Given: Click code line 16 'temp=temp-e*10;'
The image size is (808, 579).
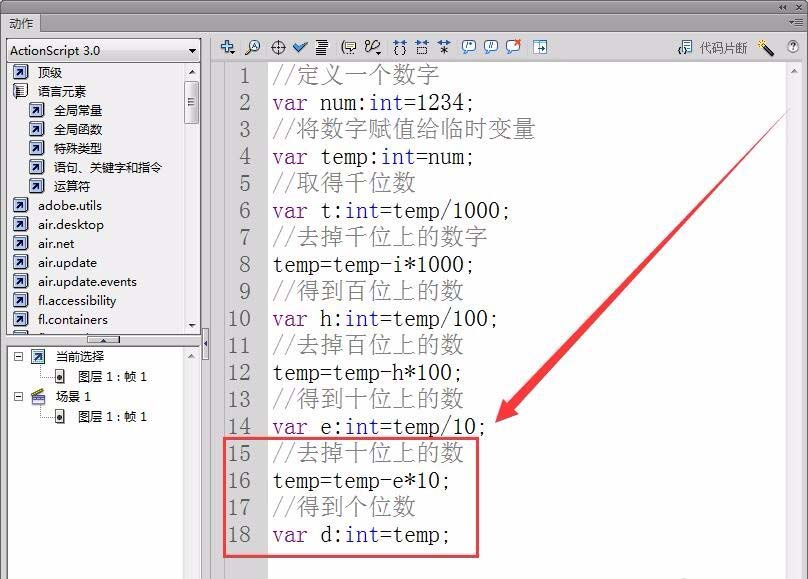Looking at the screenshot, I should click(361, 481).
